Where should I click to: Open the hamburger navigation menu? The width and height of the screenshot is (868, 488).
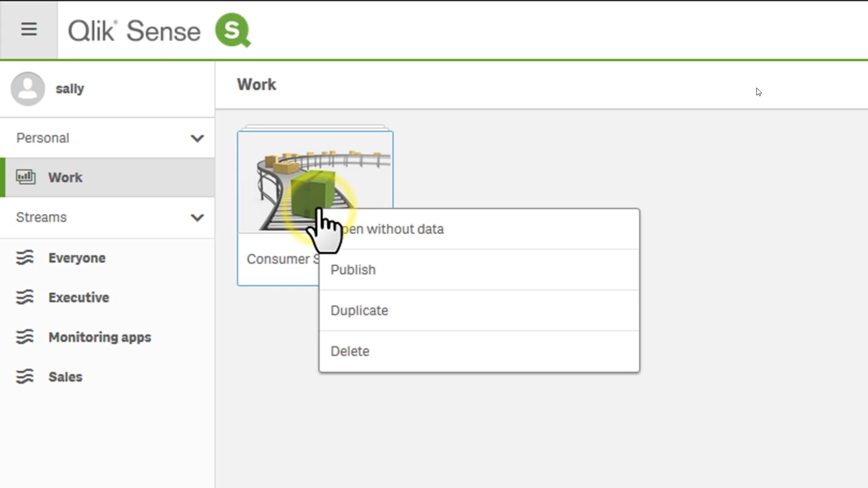click(x=29, y=30)
